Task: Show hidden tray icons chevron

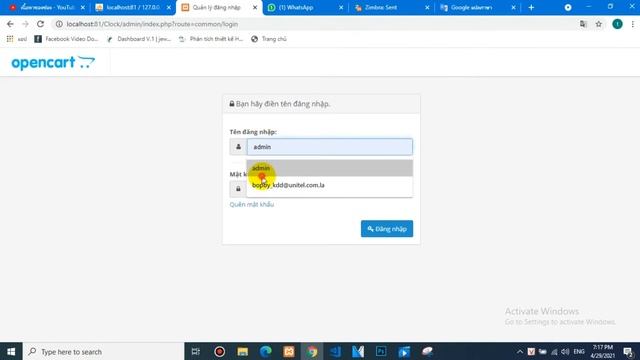Action: click(520, 351)
